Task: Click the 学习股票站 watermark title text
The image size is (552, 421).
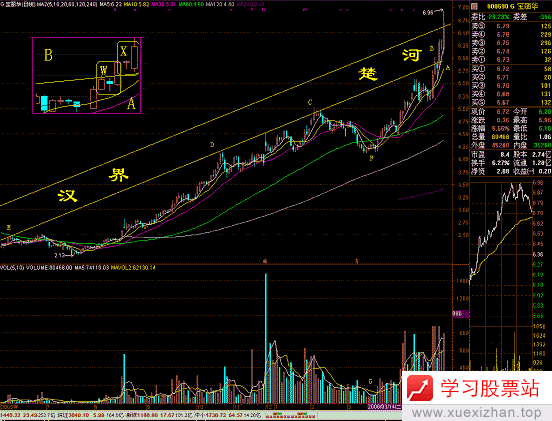Action: pyautogui.click(x=490, y=388)
